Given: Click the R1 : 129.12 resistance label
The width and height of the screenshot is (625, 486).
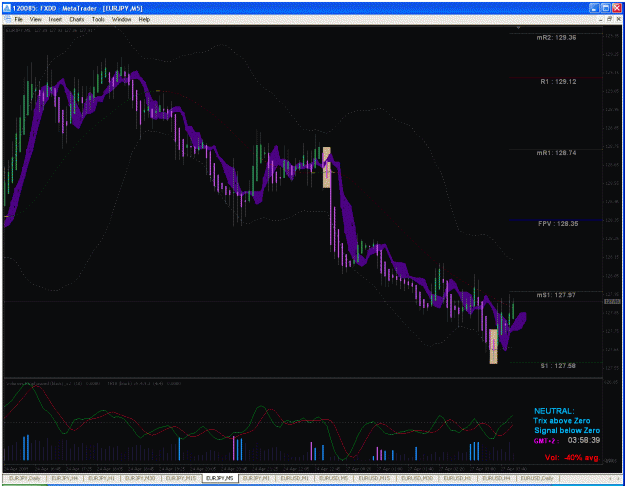Looking at the screenshot, I should (x=558, y=81).
